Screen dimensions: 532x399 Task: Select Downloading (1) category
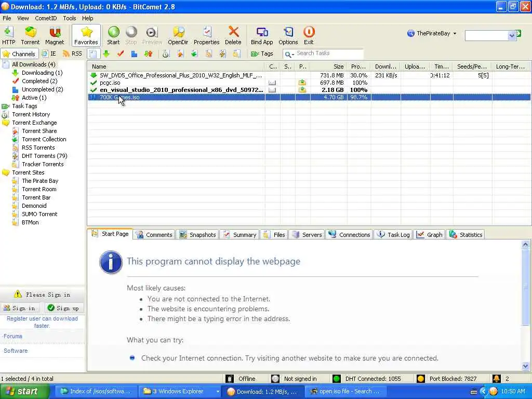[42, 73]
